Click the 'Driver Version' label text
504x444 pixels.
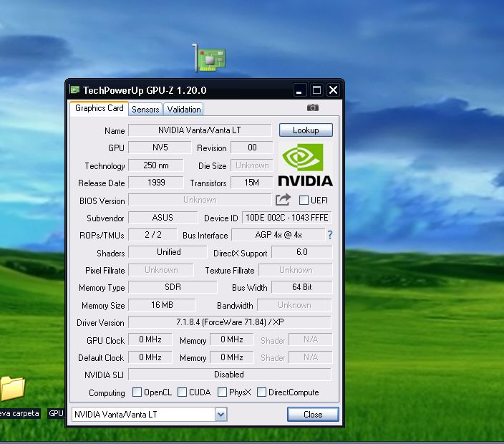[100, 323]
